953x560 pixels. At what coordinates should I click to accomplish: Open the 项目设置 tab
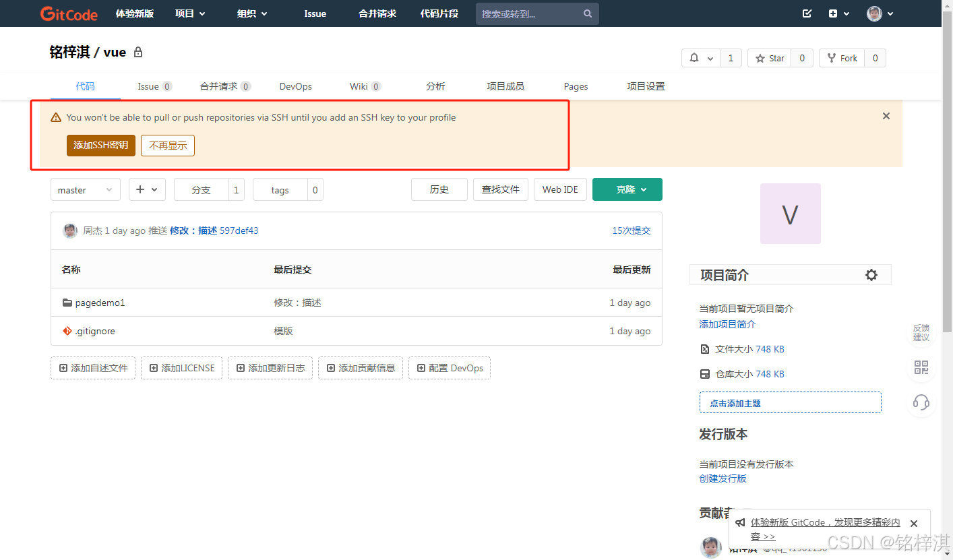pyautogui.click(x=646, y=86)
